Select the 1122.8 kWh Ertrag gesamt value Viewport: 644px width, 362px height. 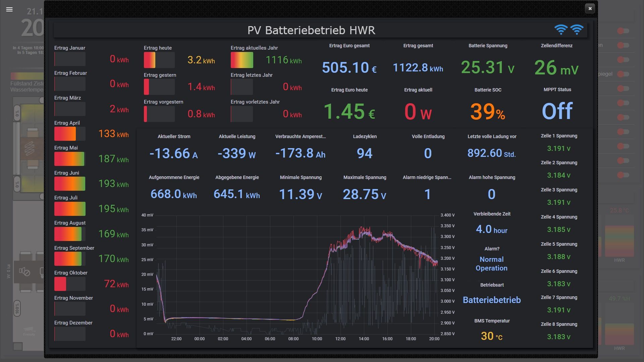click(418, 68)
